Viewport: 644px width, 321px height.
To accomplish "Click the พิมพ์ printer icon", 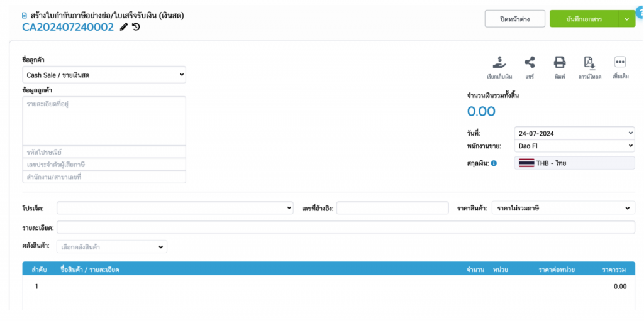I will click(x=559, y=63).
